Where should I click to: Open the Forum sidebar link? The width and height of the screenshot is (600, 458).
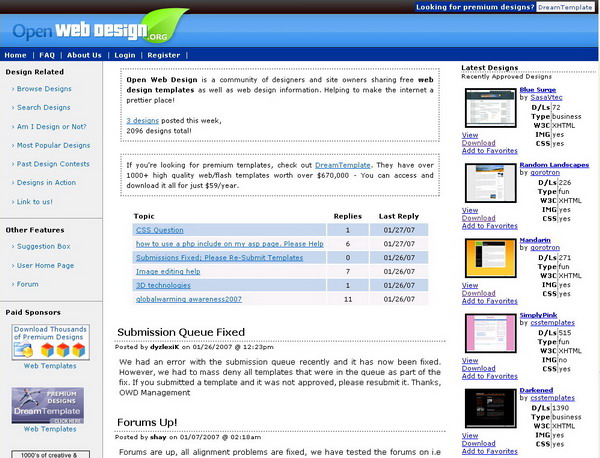[28, 284]
